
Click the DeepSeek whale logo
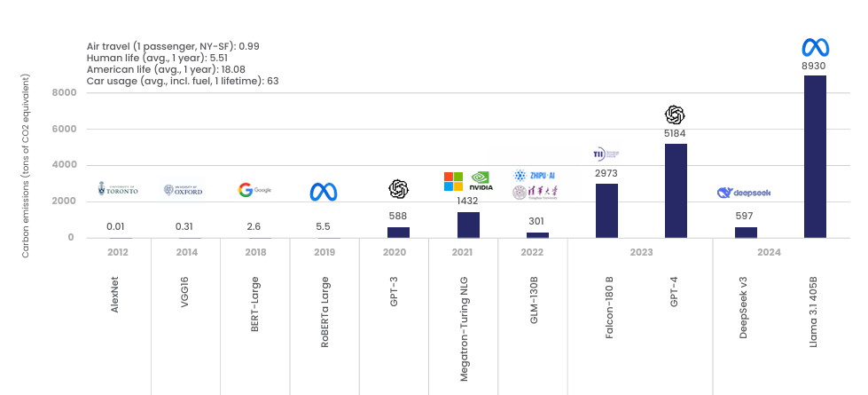click(x=745, y=193)
